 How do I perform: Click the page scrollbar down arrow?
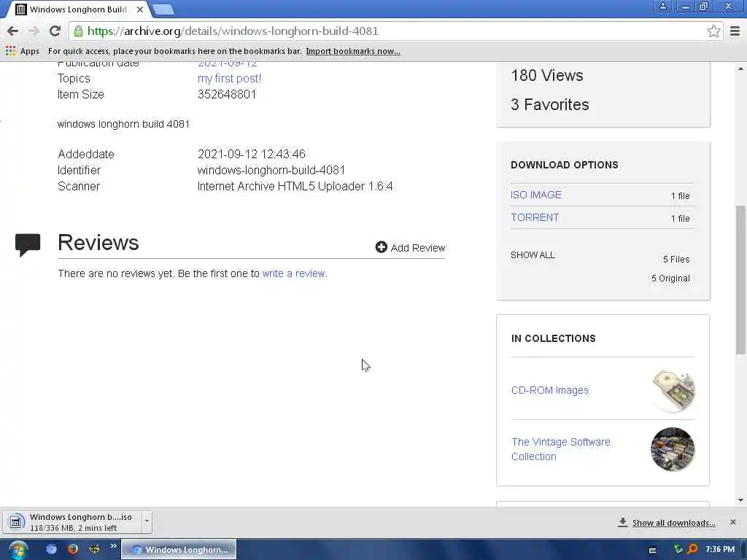coord(740,500)
